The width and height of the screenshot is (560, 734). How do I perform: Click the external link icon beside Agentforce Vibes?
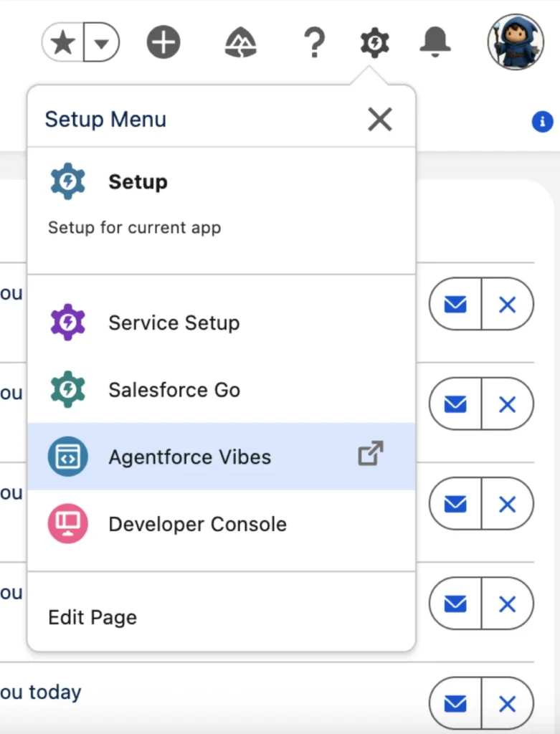(371, 454)
